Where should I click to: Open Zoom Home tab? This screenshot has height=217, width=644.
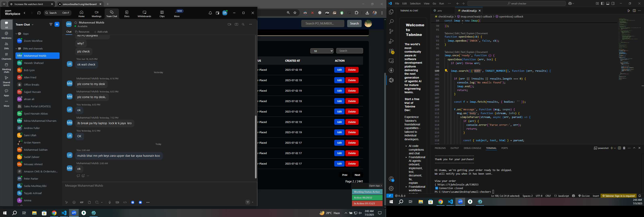82,14
